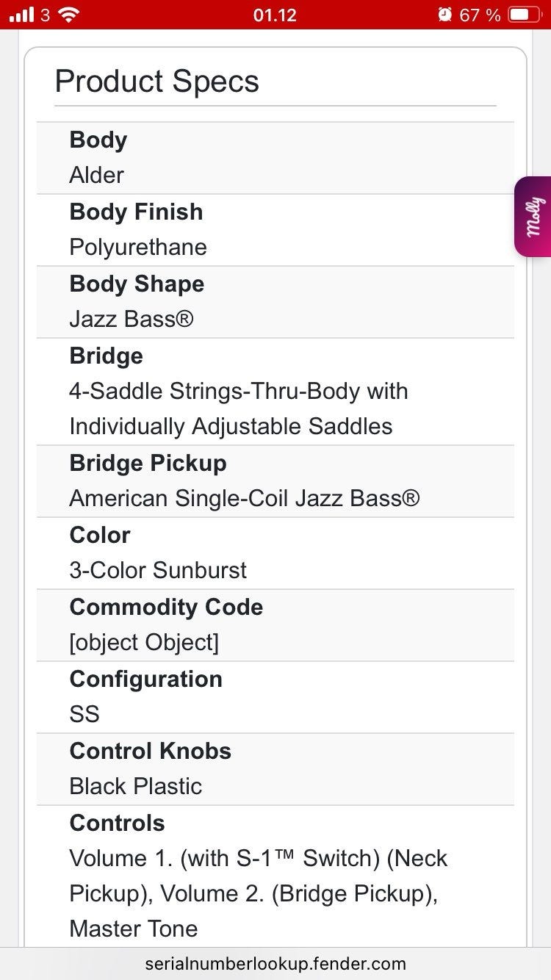
Task: Tap the serialnumberlookup.fender.com address bar
Action: [275, 963]
